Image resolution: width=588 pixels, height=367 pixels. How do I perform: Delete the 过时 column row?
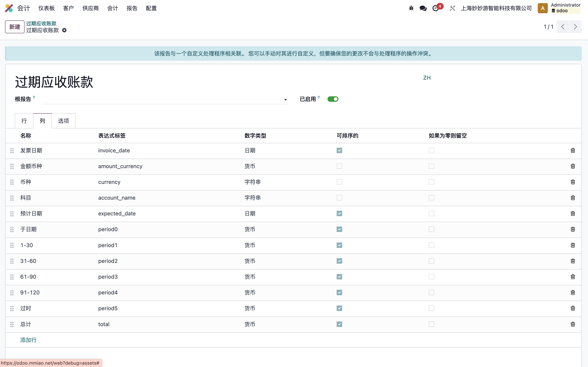[573, 308]
